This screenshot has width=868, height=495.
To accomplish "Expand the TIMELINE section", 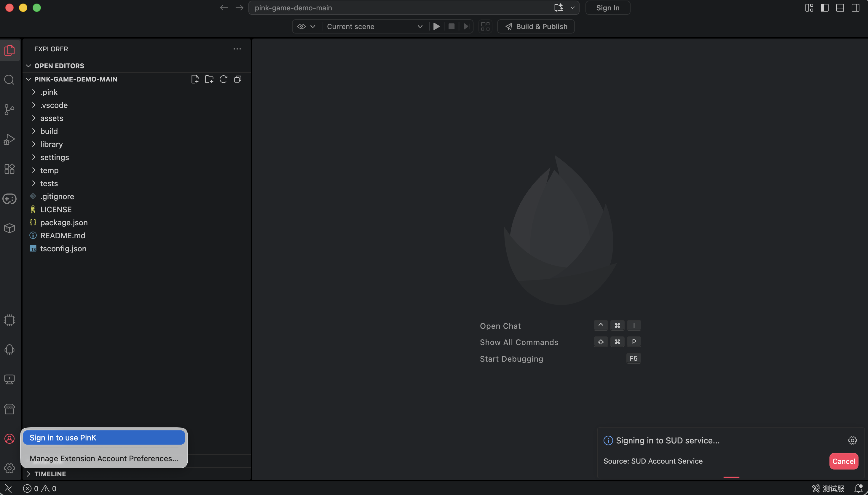I will (137, 474).
